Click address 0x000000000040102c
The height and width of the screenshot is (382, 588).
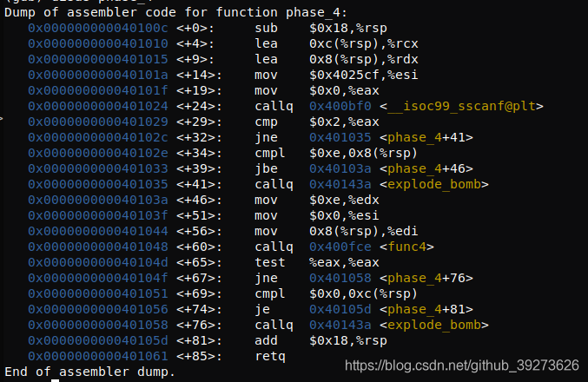[x=98, y=137]
